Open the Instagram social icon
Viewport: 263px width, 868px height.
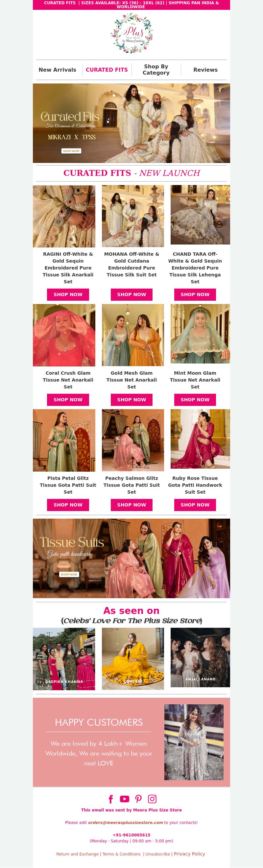coord(153,799)
